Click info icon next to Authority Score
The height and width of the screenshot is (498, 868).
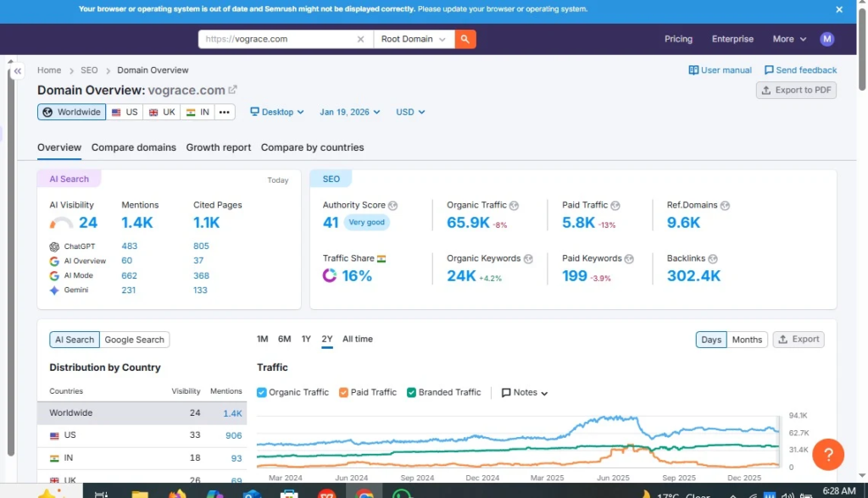click(393, 206)
